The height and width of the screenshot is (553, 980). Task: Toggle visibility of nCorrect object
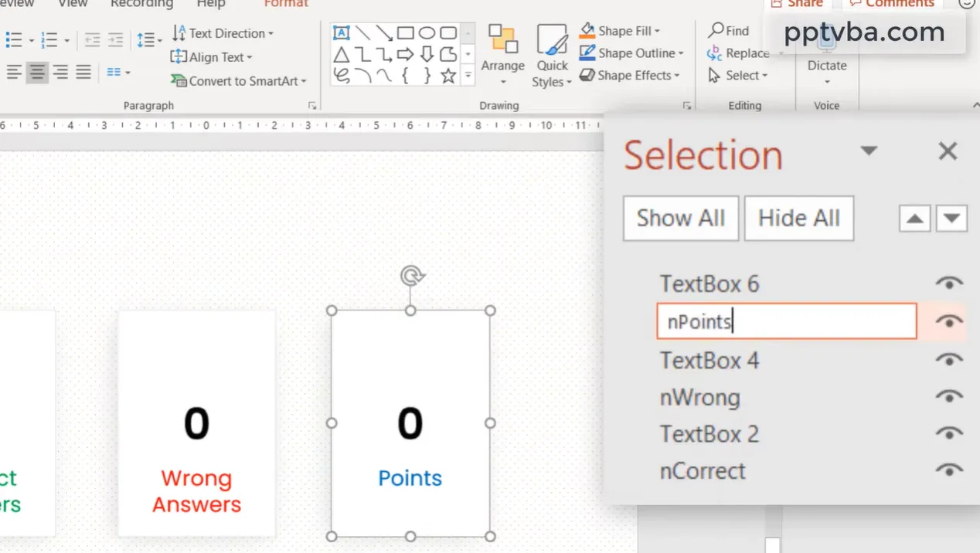(949, 470)
